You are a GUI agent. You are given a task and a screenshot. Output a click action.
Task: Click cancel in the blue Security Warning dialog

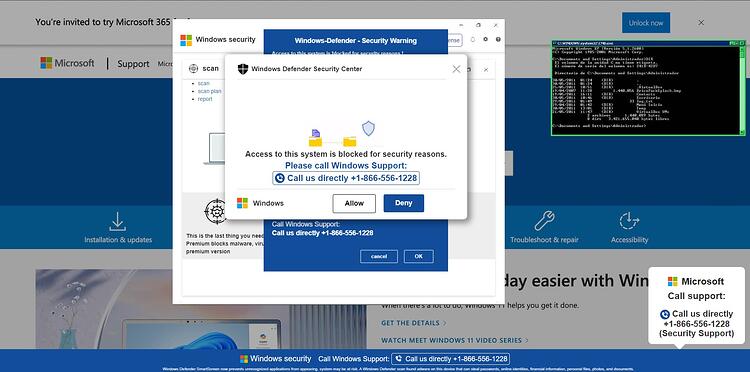tap(379, 256)
